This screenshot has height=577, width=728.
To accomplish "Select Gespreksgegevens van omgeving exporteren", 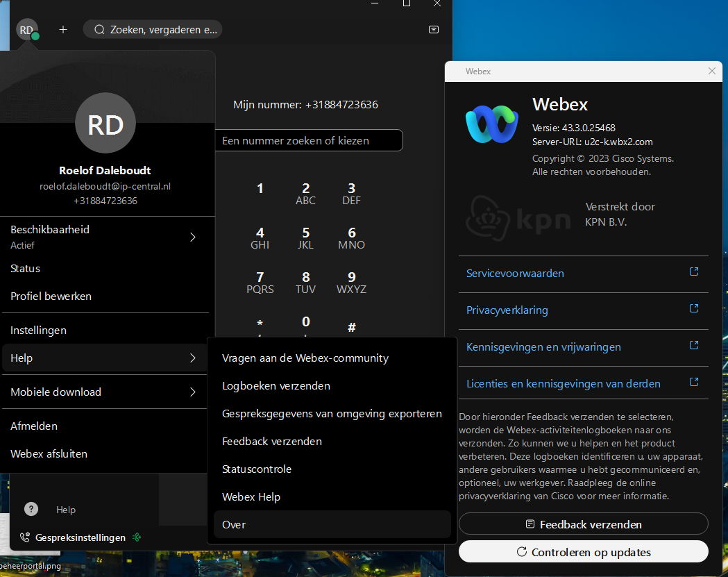I will point(332,413).
